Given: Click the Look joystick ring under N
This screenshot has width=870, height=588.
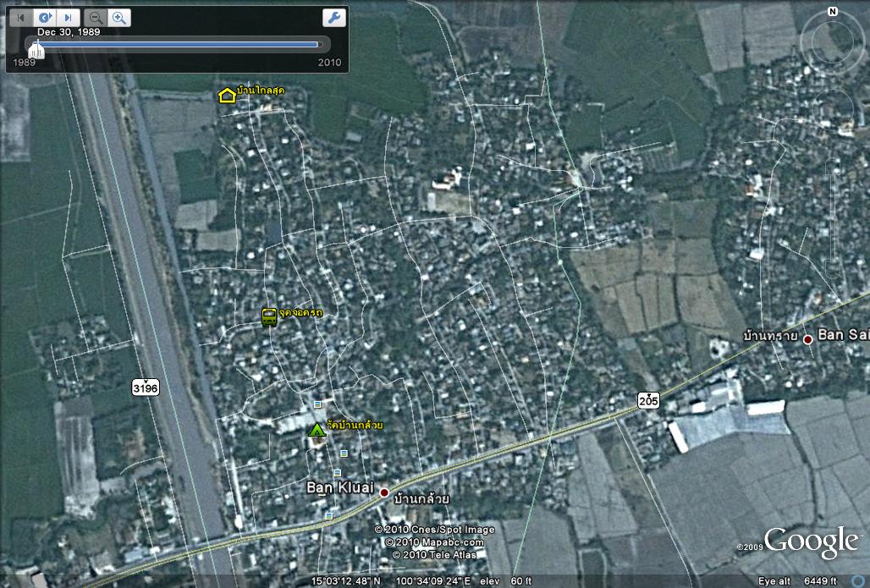Looking at the screenshot, I should click(833, 38).
